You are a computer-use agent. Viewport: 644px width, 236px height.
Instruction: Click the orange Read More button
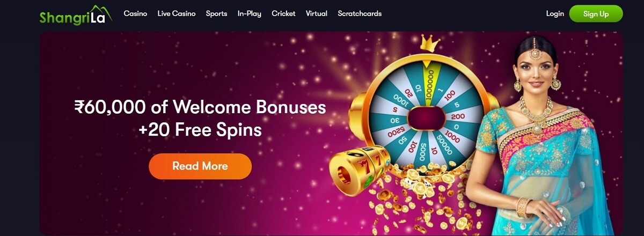(x=200, y=166)
